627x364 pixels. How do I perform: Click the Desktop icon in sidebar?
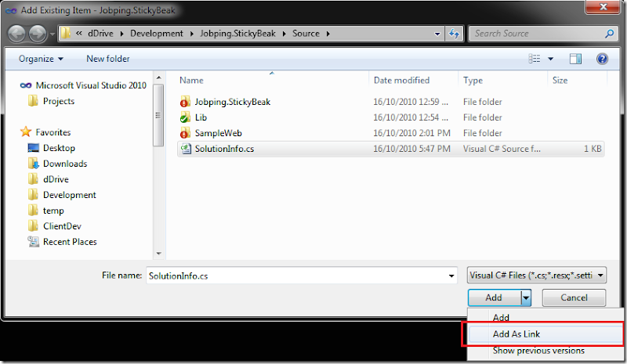click(x=33, y=148)
